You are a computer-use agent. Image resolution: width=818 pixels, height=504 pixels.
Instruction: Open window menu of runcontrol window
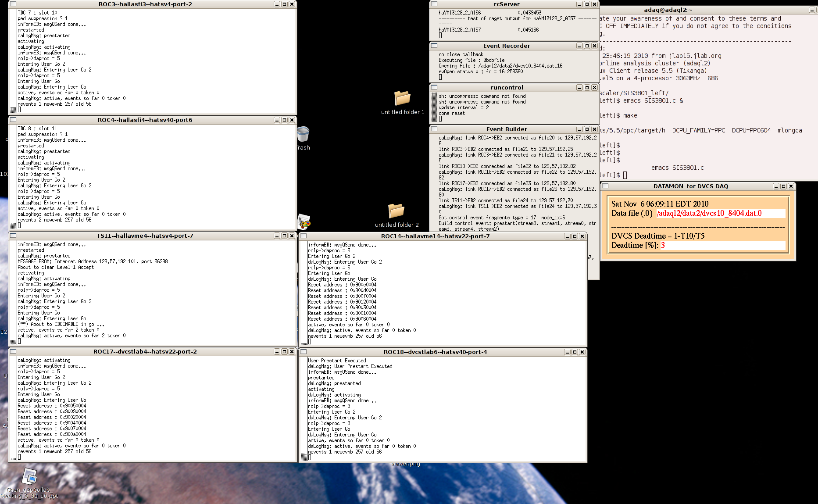tap(434, 87)
